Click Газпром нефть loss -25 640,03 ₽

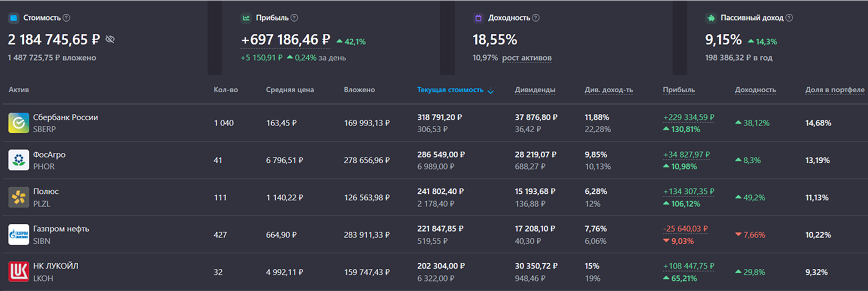tap(685, 229)
